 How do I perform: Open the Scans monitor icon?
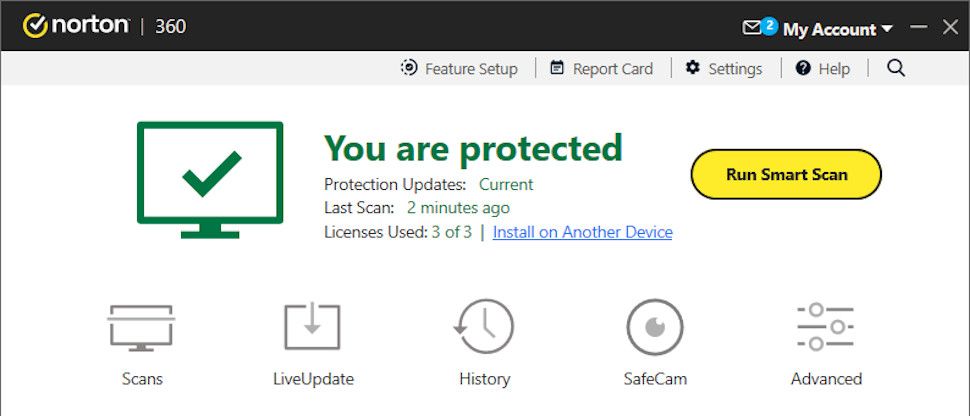pyautogui.click(x=141, y=328)
